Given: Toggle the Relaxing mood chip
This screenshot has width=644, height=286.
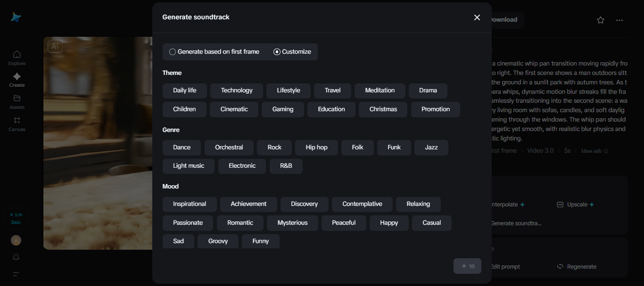Looking at the screenshot, I should coord(418,204).
